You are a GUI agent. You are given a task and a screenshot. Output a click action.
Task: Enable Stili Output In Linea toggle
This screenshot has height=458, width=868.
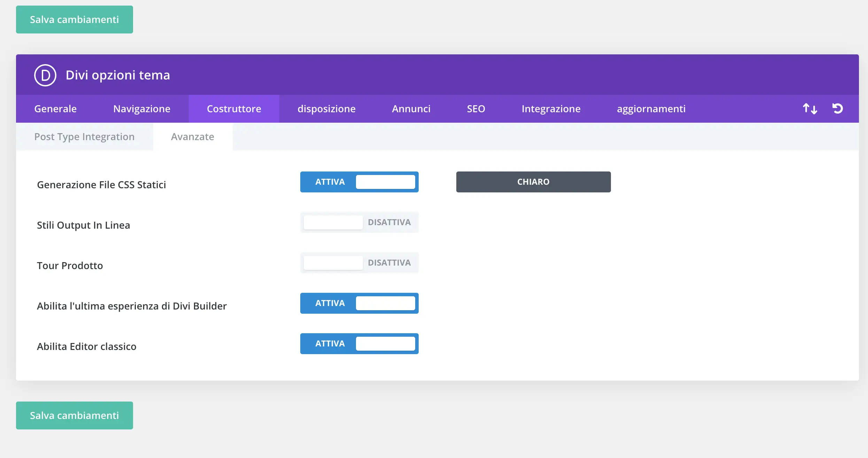[x=359, y=222]
